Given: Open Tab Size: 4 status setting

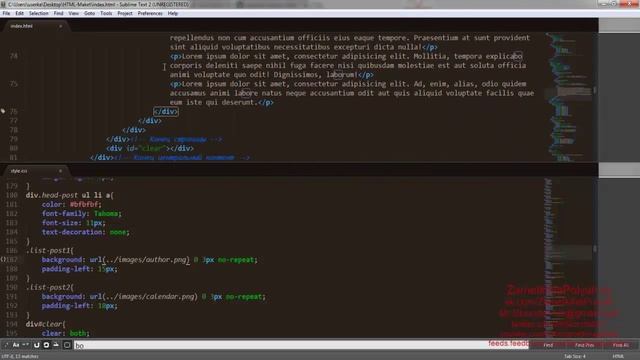Looking at the screenshot, I should pos(575,356).
